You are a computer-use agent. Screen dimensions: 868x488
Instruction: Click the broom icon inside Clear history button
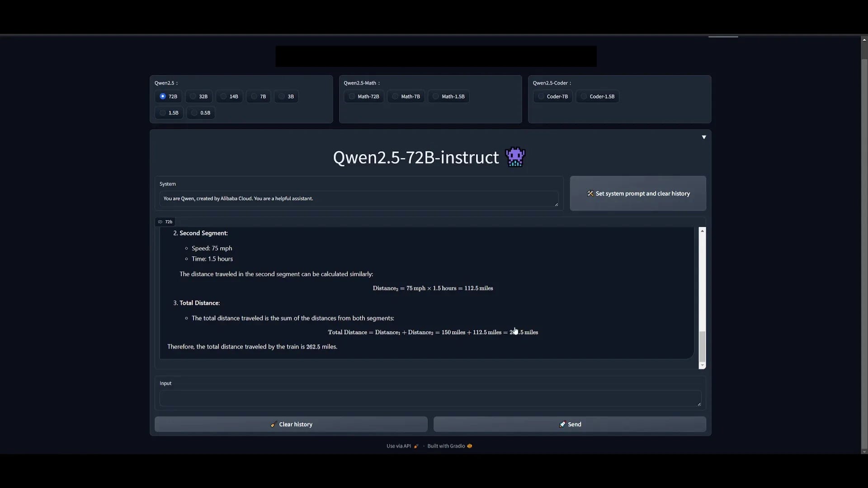point(274,424)
